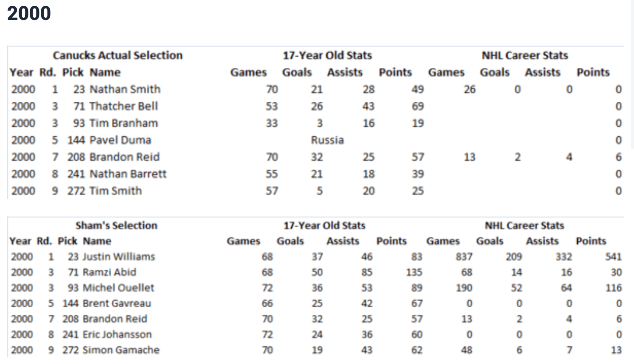The width and height of the screenshot is (634, 364).
Task: Click Nathan Smith name cell
Action: [125, 89]
